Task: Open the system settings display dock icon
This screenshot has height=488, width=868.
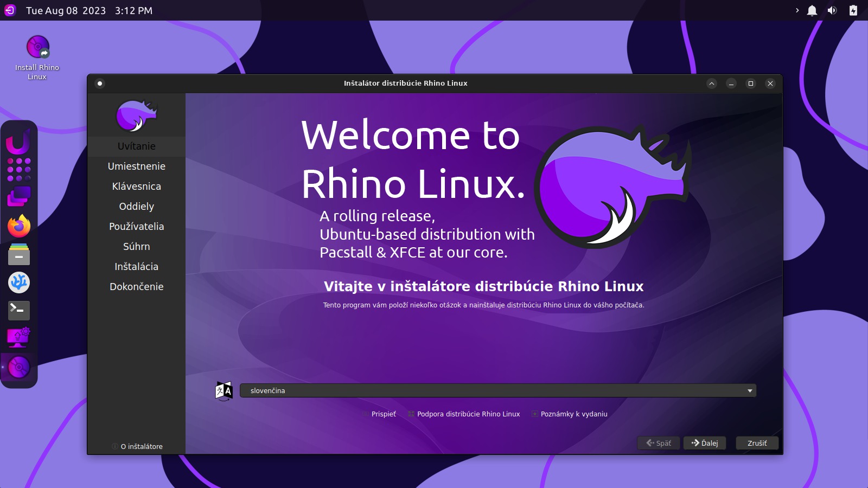Action: click(19, 338)
